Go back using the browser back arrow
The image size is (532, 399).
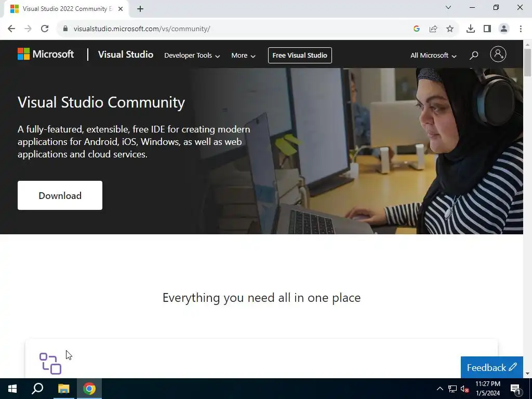(x=11, y=29)
